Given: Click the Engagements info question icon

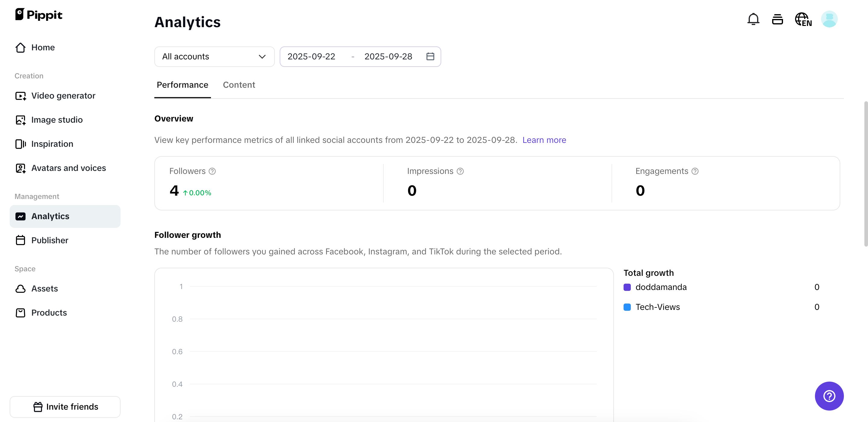Looking at the screenshot, I should point(695,171).
